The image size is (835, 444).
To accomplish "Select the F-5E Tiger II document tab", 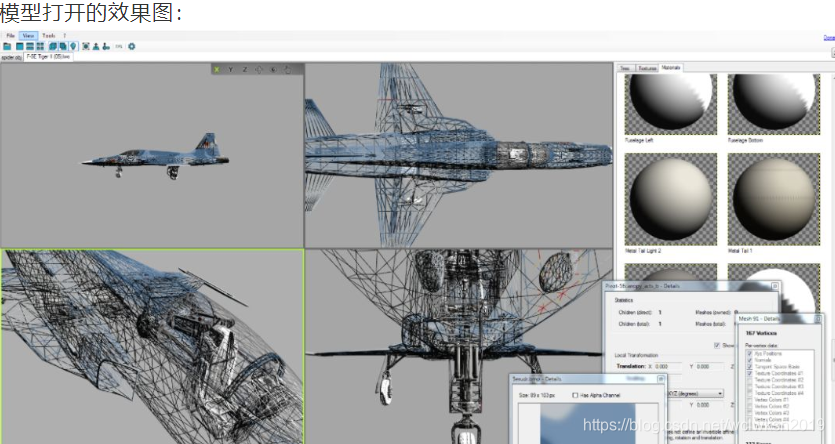I will click(48, 56).
